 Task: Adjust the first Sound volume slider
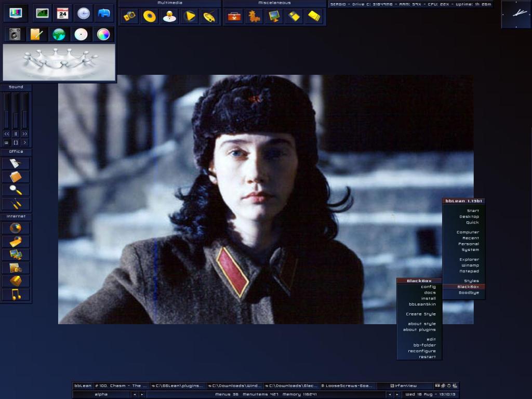pyautogui.click(x=6, y=111)
